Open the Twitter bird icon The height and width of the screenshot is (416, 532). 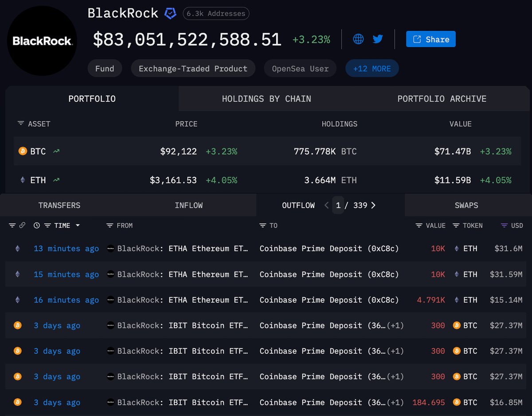pyautogui.click(x=378, y=39)
